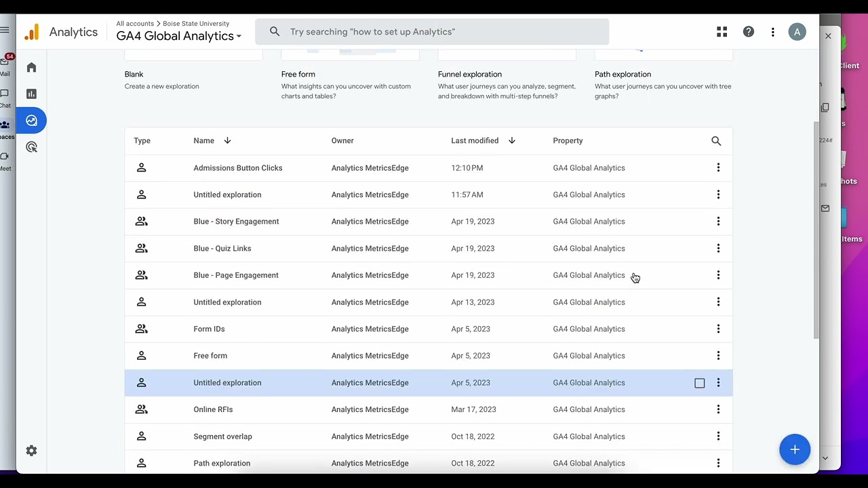Open more options for Segment overlap row
Image resolution: width=868 pixels, height=488 pixels.
point(718,436)
